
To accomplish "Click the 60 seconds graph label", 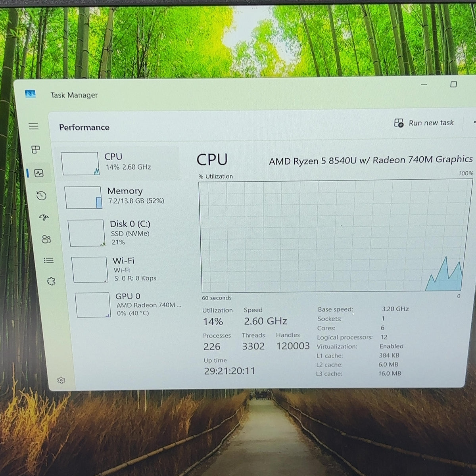I will 217,298.
